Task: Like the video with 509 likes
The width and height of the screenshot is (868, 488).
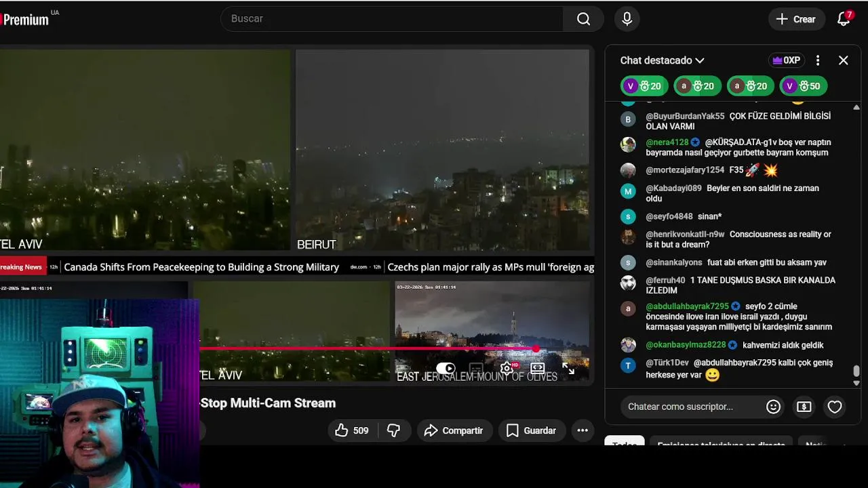Action: pyautogui.click(x=351, y=430)
